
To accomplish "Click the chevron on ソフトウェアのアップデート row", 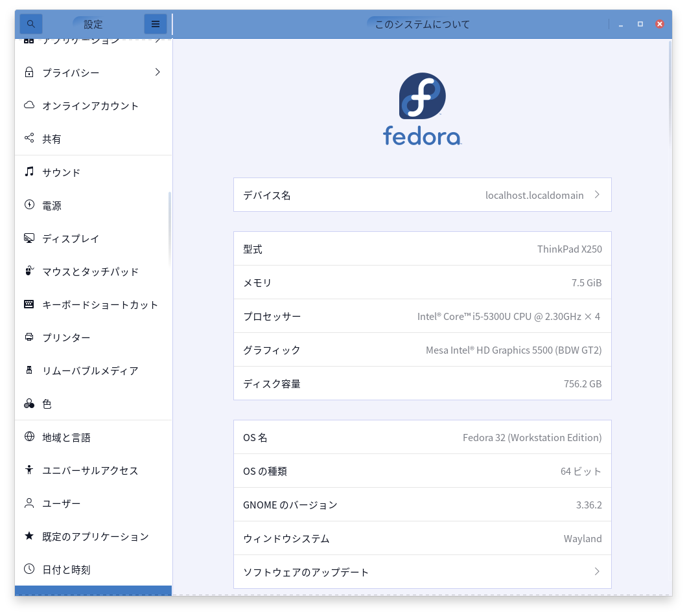I will [597, 571].
